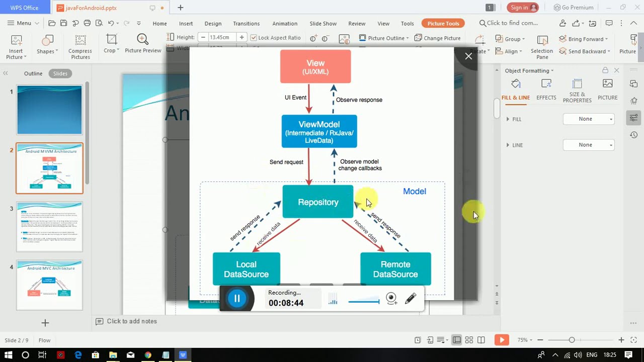Open Picture Outline dropdown
The width and height of the screenshot is (644, 362).
[x=385, y=38]
